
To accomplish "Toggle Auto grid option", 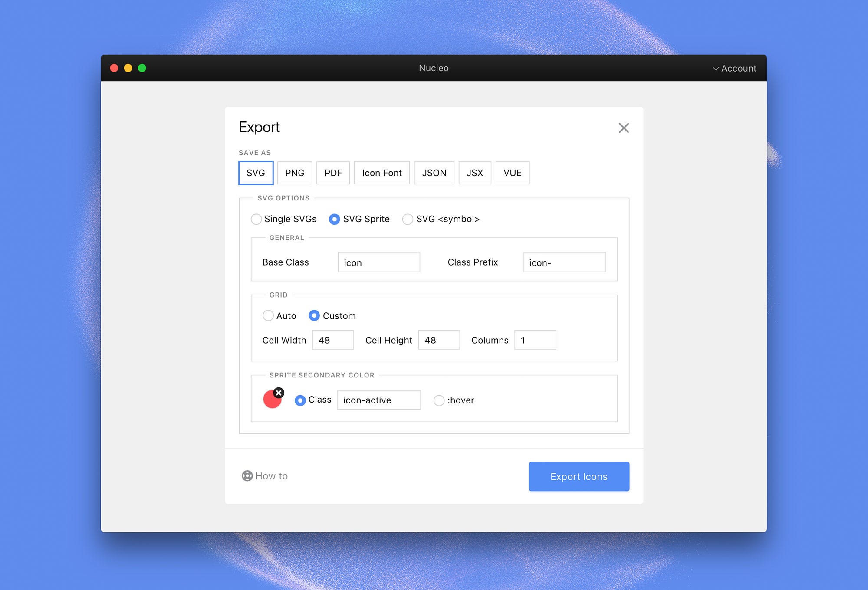I will (x=269, y=315).
